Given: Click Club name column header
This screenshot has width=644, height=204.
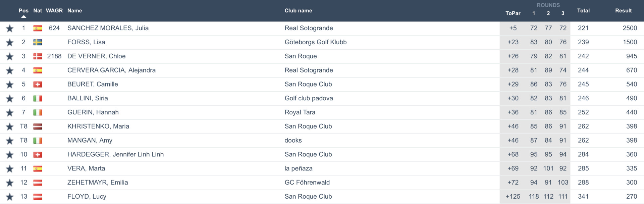Looking at the screenshot, I should pos(298,11).
